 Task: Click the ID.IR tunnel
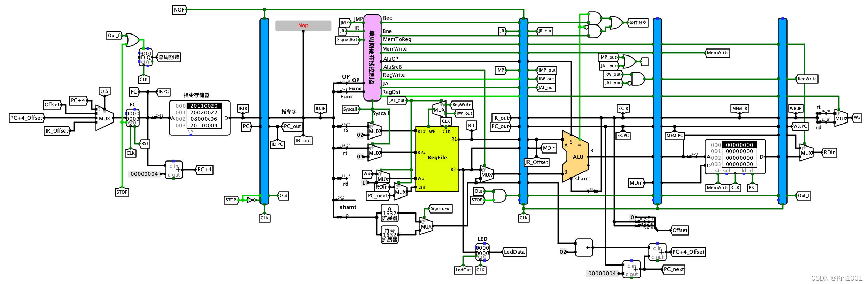[320, 109]
